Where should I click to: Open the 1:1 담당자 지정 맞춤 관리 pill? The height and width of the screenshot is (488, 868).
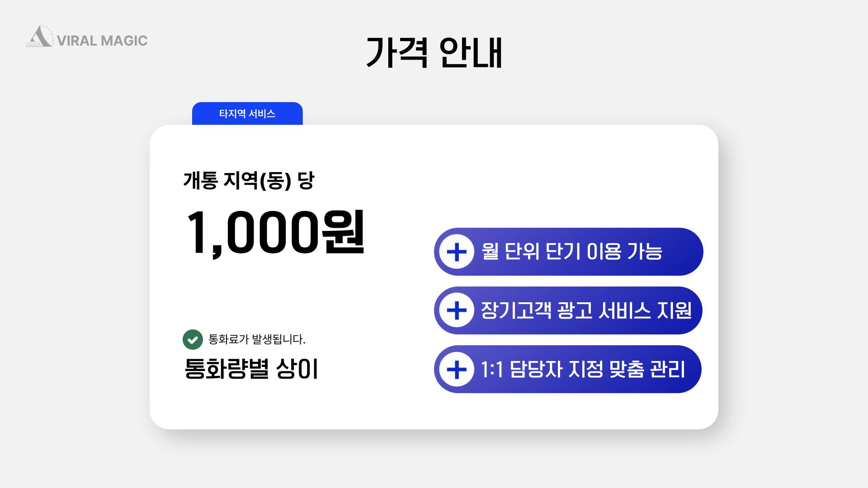click(x=568, y=369)
